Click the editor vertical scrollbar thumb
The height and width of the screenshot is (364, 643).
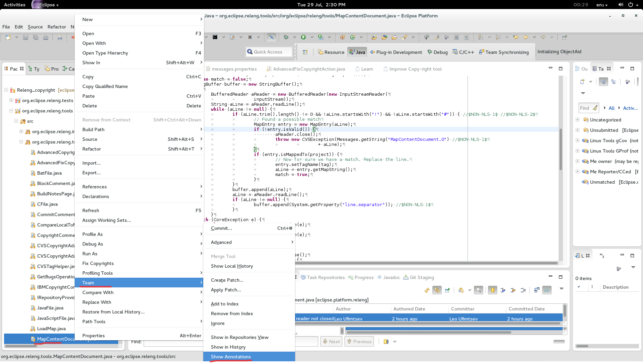561,149
